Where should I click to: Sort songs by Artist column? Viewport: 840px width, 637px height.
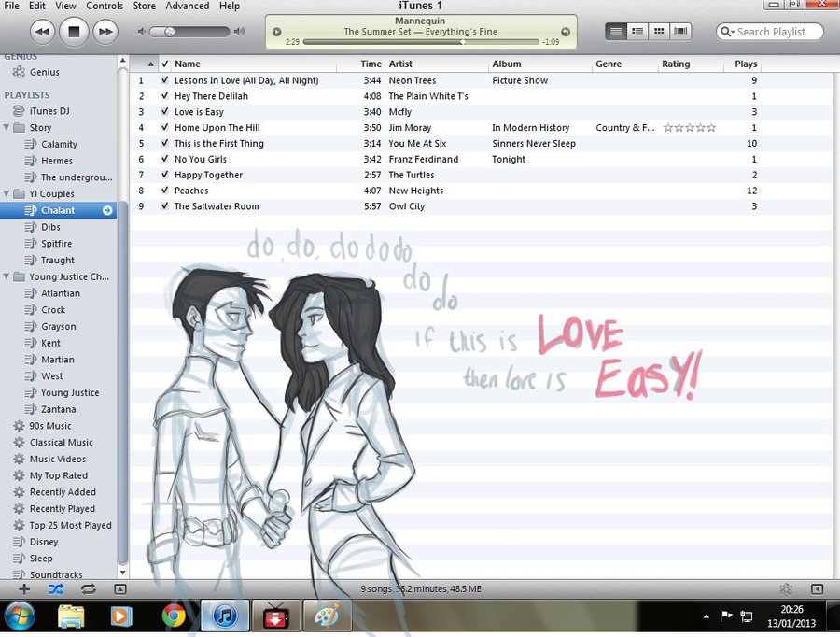[x=436, y=64]
